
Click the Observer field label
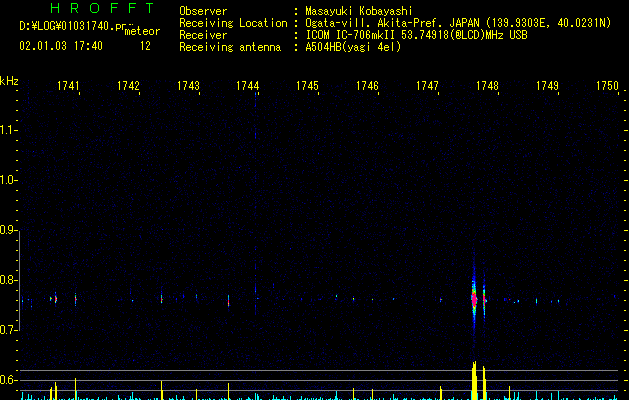(203, 11)
